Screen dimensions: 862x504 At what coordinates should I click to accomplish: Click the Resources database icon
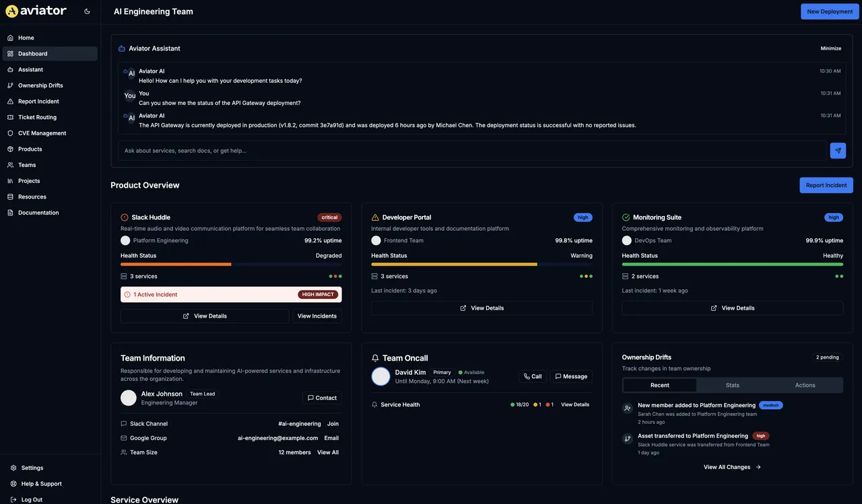[10, 197]
